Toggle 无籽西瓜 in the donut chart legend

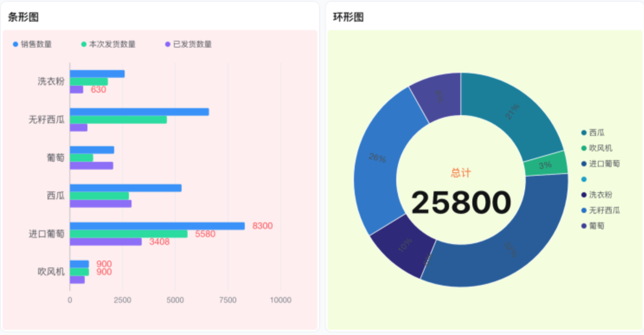pos(601,210)
